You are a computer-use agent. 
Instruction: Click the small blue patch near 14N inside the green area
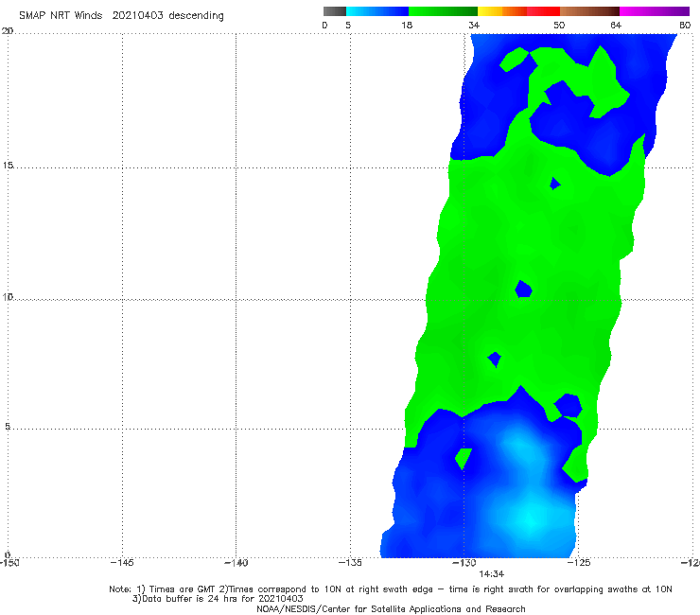coord(555,184)
